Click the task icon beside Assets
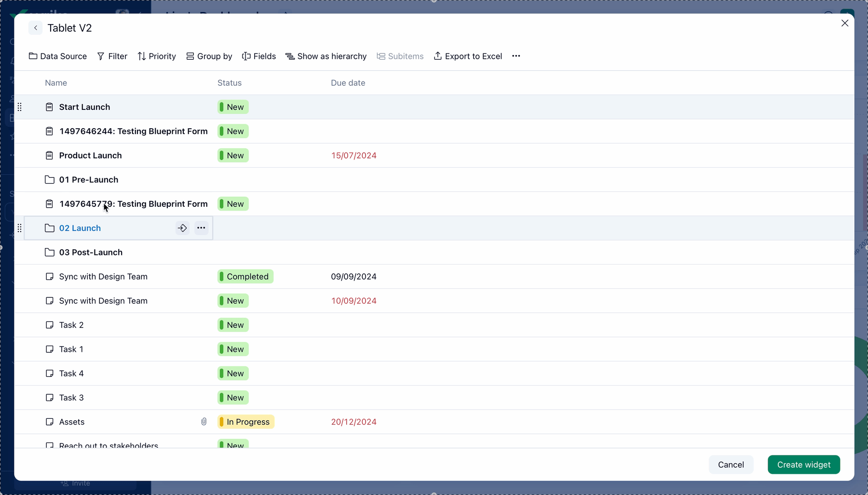Viewport: 868px width, 495px height. pyautogui.click(x=49, y=422)
